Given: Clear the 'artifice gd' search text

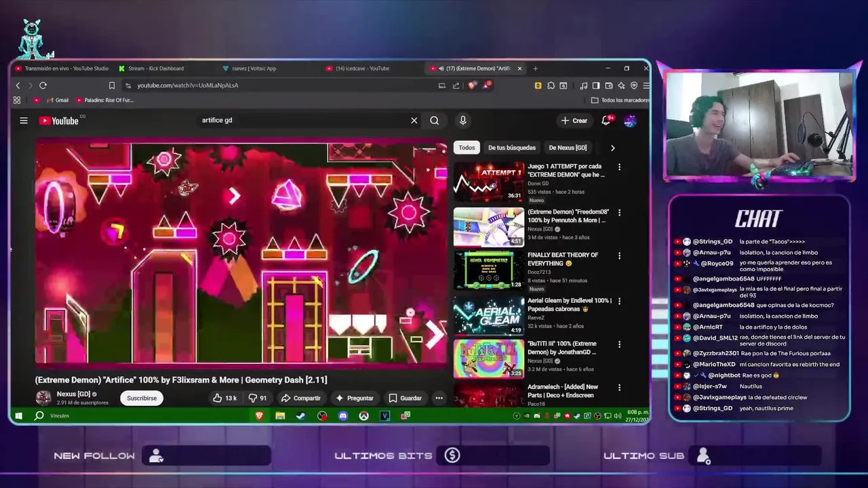Looking at the screenshot, I should pyautogui.click(x=414, y=121).
